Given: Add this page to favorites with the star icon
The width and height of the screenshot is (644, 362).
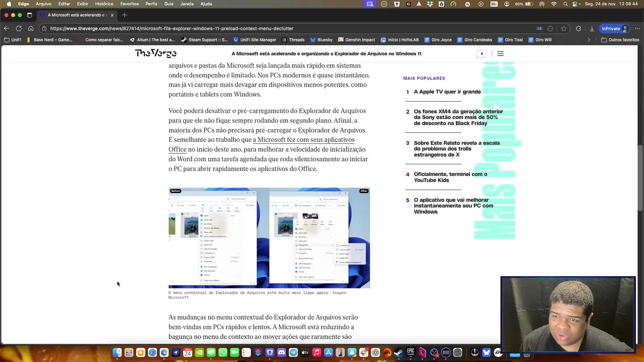Looking at the screenshot, I should click(x=564, y=29).
